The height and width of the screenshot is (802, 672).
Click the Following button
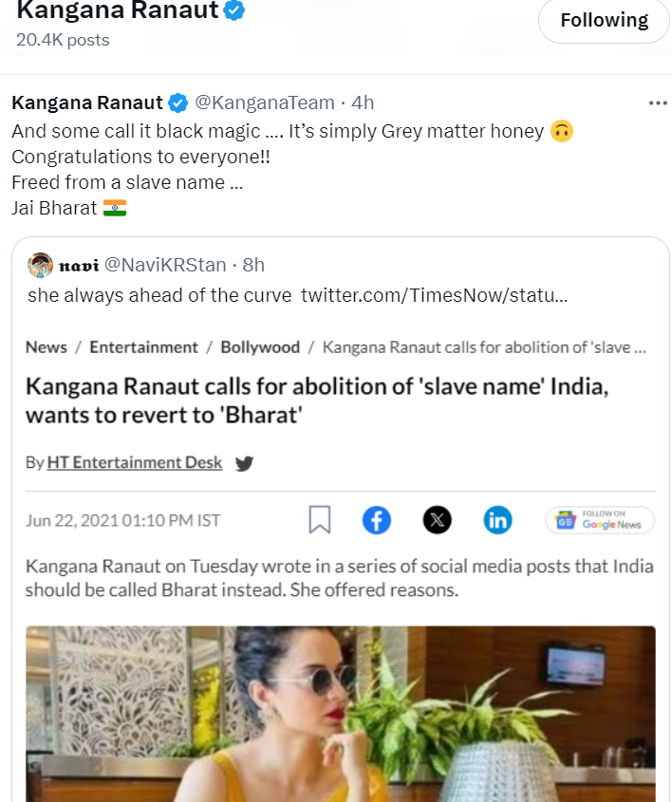pos(604,20)
